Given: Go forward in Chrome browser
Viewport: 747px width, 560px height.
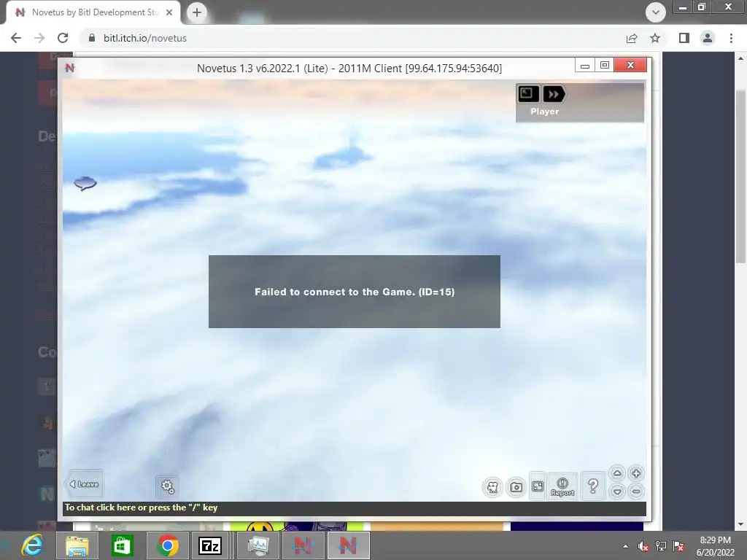Looking at the screenshot, I should (x=39, y=38).
